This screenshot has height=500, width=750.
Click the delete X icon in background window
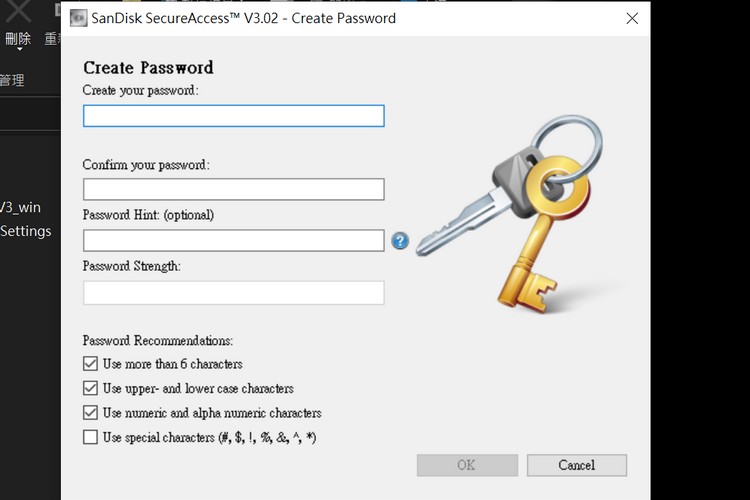(18, 11)
